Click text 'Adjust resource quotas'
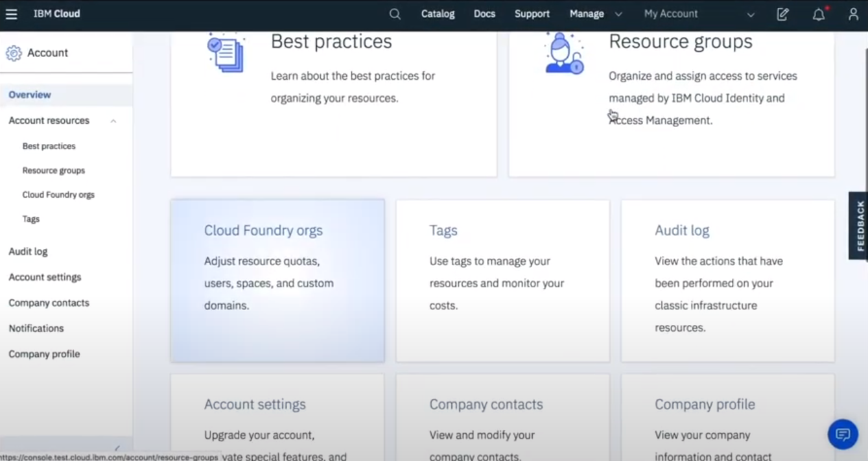The image size is (868, 461). (x=261, y=261)
